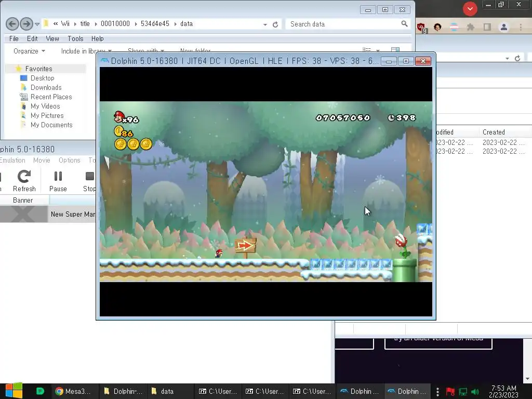This screenshot has height=399, width=532.
Task: Open My Pictures under Favorites
Action: 47,115
